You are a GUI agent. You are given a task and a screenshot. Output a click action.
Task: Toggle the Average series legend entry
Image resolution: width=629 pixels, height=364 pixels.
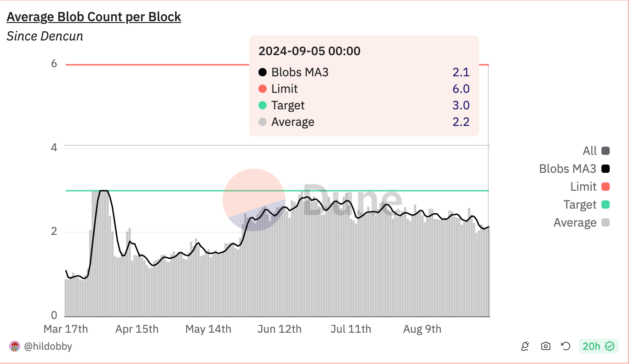pos(575,222)
